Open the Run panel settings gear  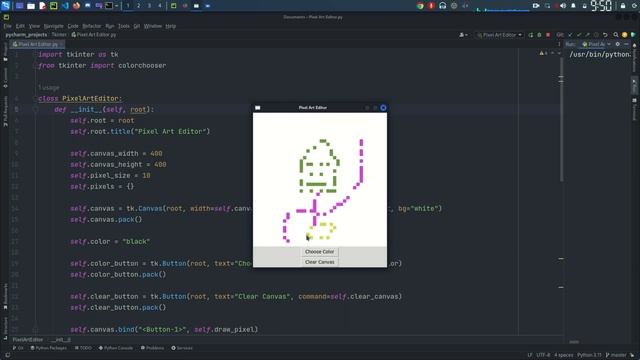click(x=618, y=44)
